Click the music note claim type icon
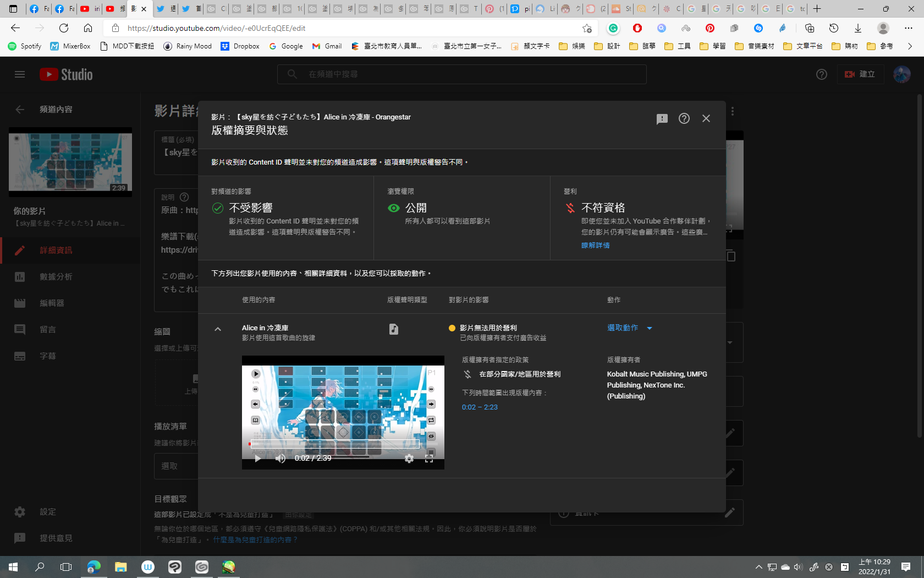 coord(394,329)
